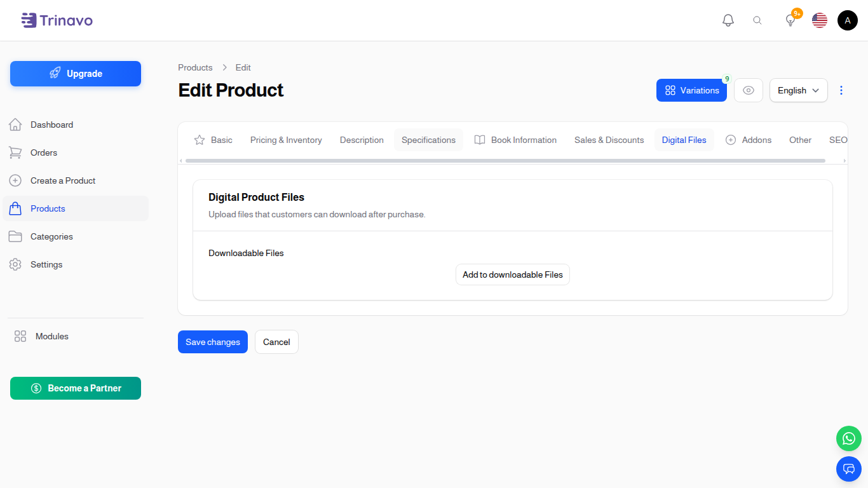Click the tab strip horizontal scrollbar

(505, 161)
